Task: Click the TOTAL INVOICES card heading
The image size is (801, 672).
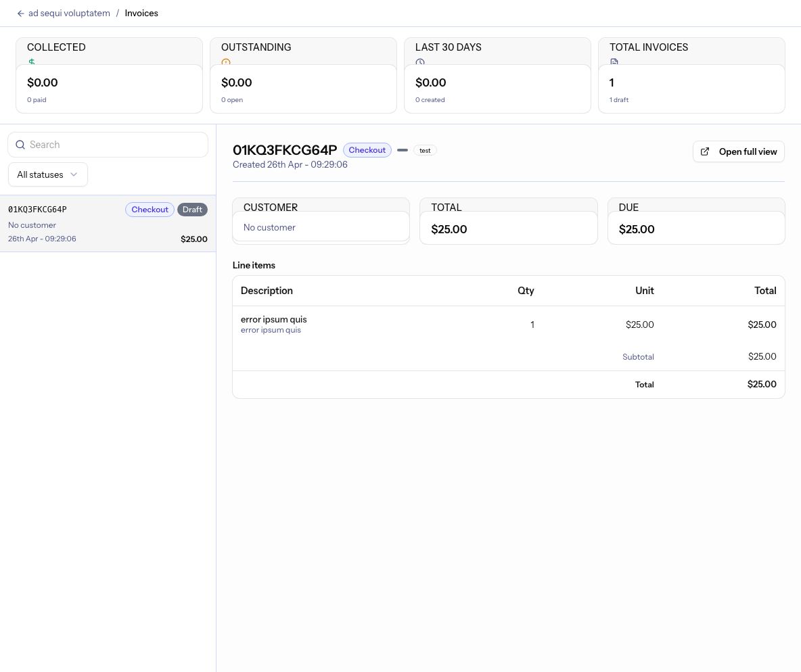Action: [x=649, y=47]
